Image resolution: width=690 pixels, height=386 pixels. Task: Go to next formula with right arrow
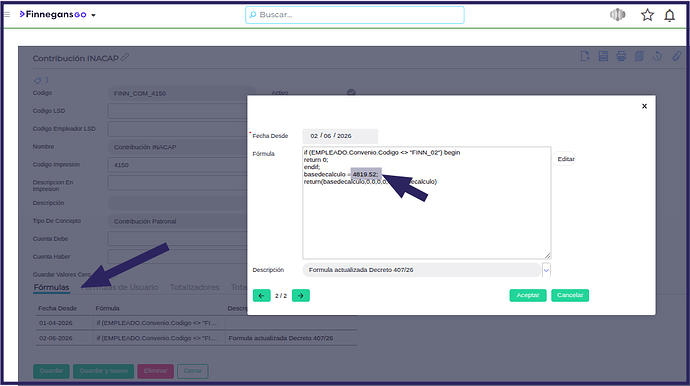[301, 295]
